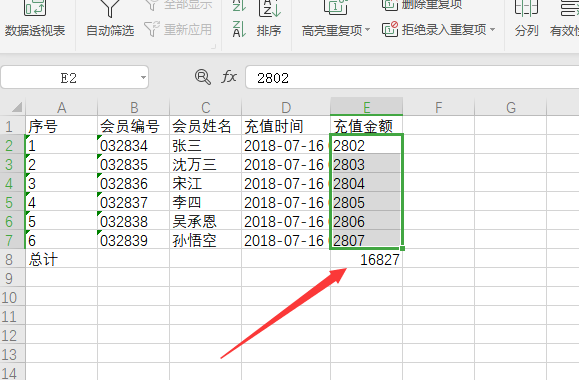Select all cells with corner triangle
This screenshot has height=380, width=579.
point(17,107)
